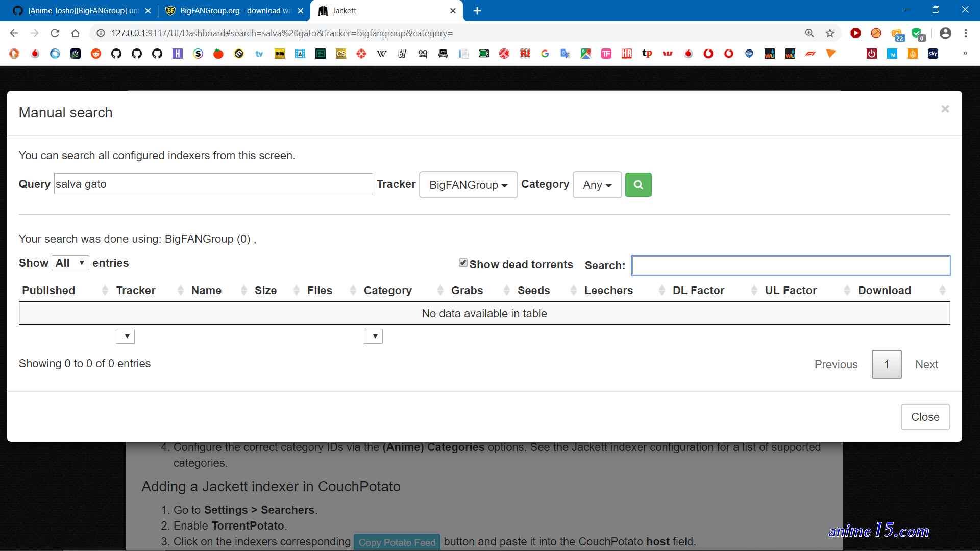Go to the browser home page
The image size is (980, 551).
(x=76, y=33)
